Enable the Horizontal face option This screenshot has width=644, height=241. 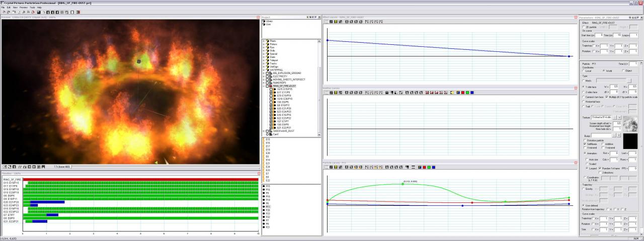click(x=584, y=102)
